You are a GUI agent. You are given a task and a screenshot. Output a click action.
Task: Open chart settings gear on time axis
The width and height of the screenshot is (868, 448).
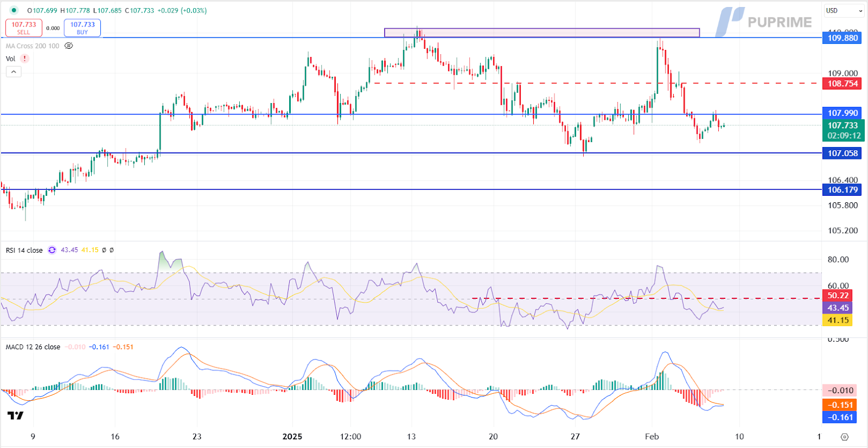[x=844, y=437]
